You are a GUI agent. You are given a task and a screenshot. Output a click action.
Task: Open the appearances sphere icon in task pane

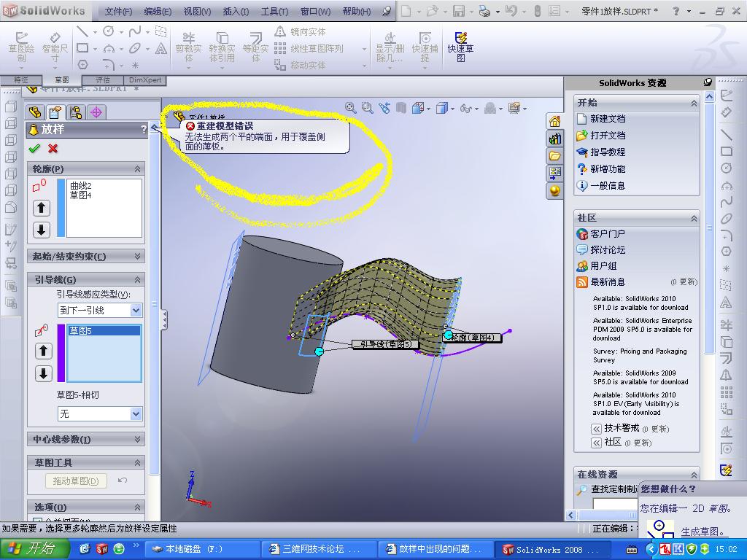click(x=554, y=190)
